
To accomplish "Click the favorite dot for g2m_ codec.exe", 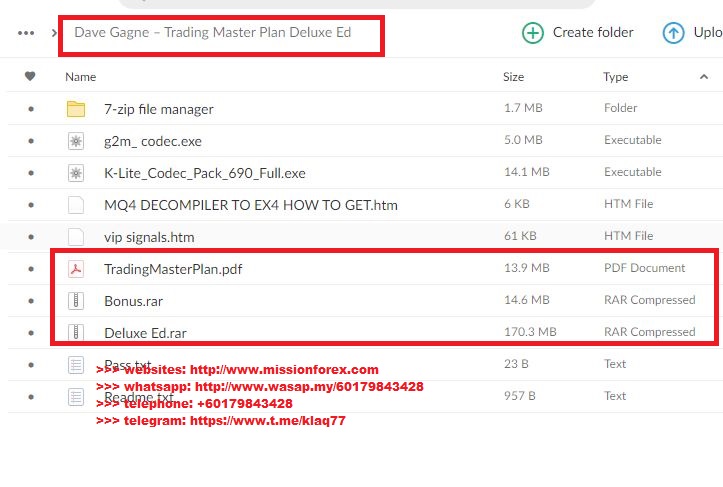I will pos(31,141).
